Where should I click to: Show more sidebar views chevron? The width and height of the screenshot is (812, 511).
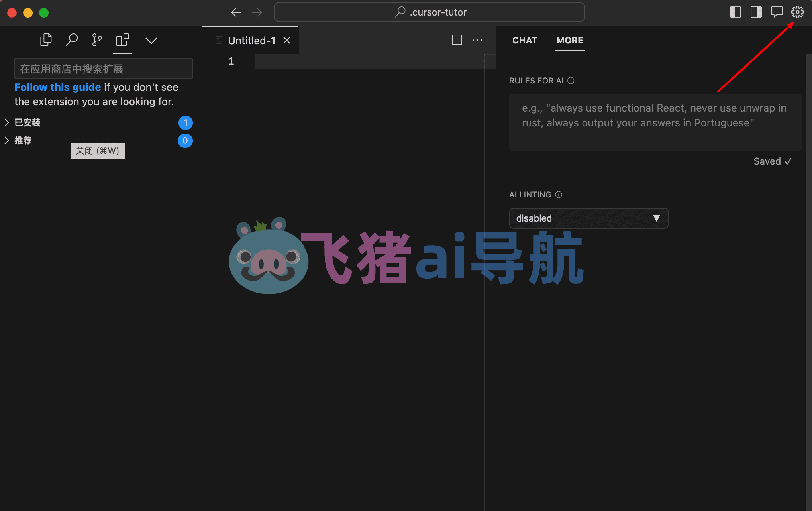(151, 40)
